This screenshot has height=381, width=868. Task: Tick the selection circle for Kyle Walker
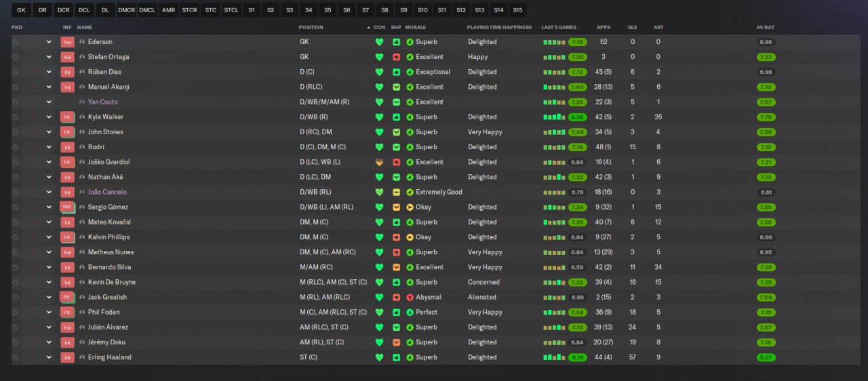(16, 117)
